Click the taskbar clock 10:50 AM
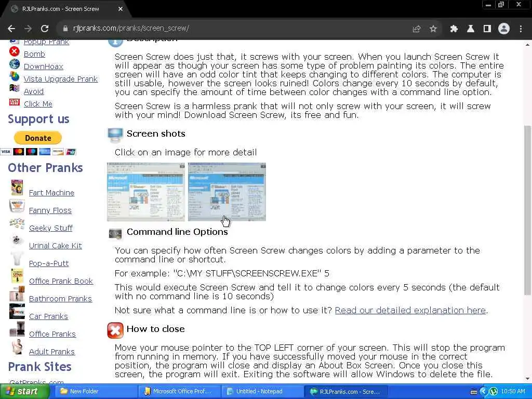Viewport: 532px width, 399px height. [513, 392]
